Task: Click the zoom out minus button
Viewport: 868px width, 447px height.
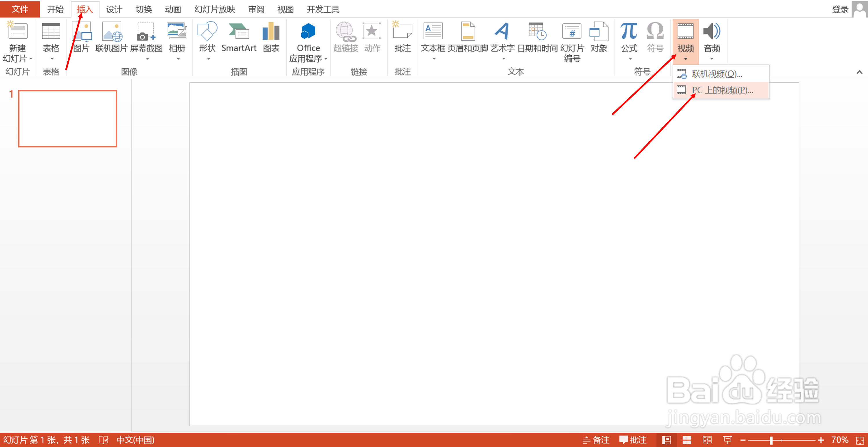Action: click(743, 440)
